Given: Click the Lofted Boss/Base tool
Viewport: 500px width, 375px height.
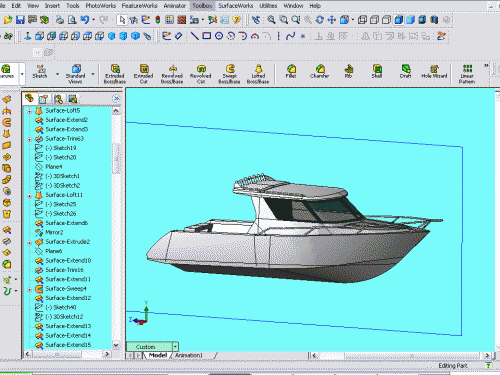Looking at the screenshot, I should (258, 74).
